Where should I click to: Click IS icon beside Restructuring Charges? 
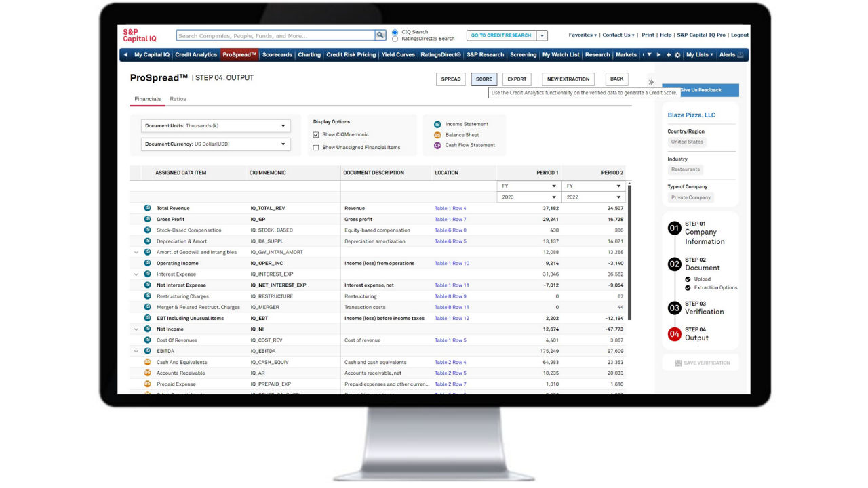point(147,296)
